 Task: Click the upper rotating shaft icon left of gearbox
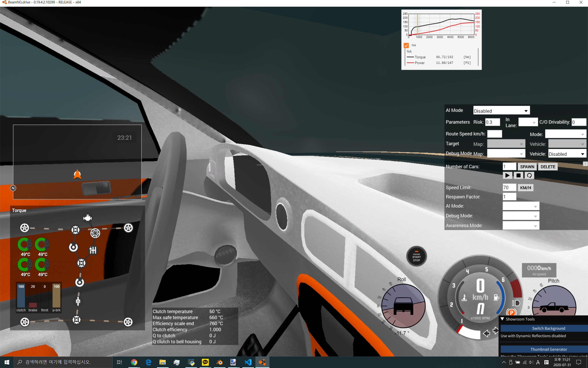73,247
